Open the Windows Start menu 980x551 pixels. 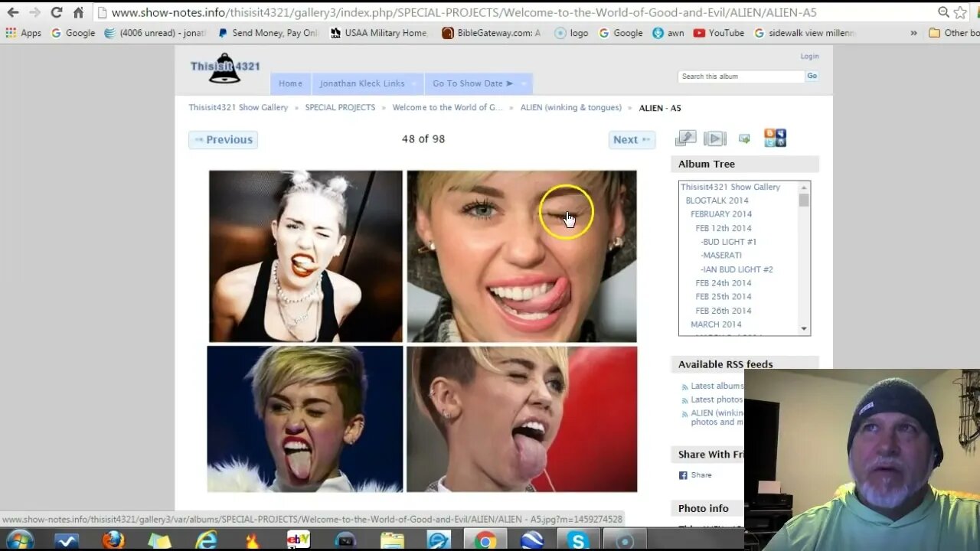point(20,540)
